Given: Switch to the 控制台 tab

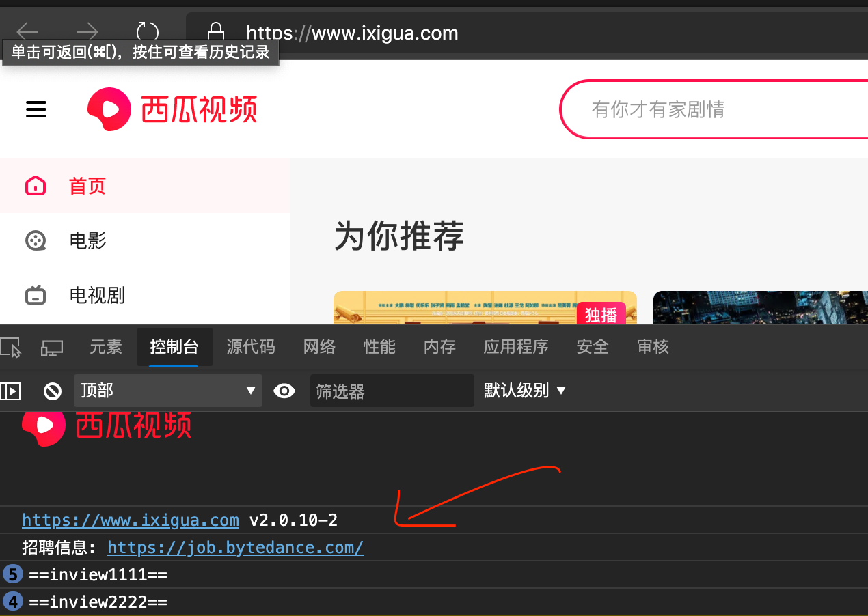Looking at the screenshot, I should (x=174, y=347).
